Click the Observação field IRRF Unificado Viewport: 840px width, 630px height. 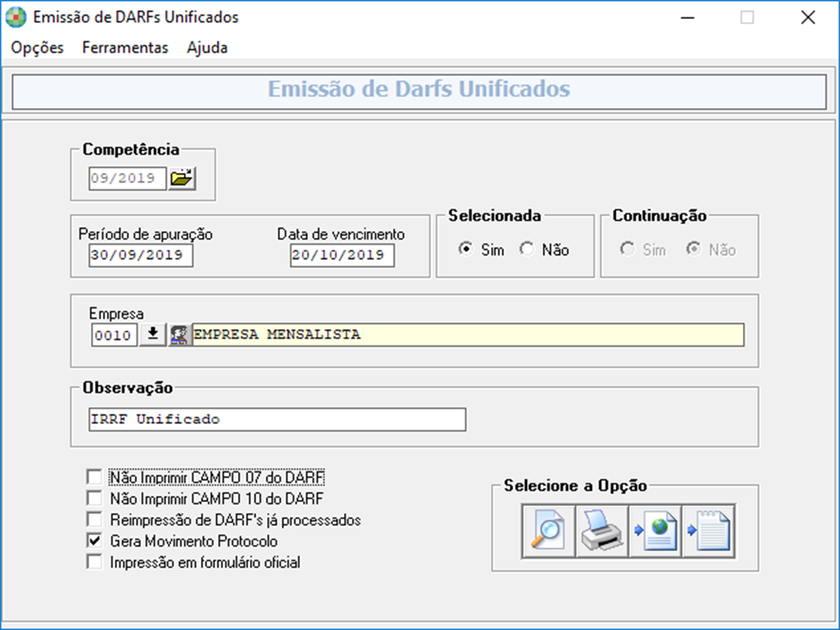click(277, 420)
